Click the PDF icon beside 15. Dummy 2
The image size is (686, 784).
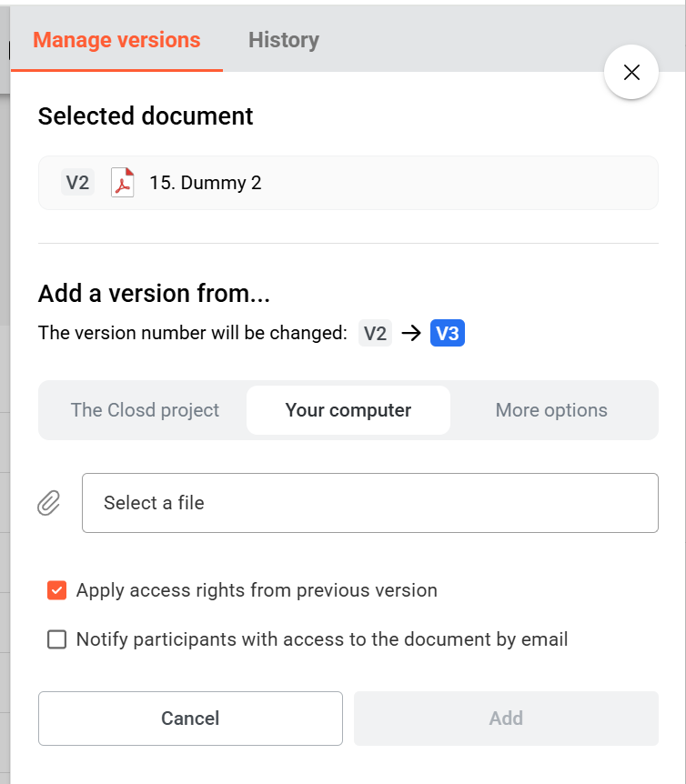tap(122, 183)
